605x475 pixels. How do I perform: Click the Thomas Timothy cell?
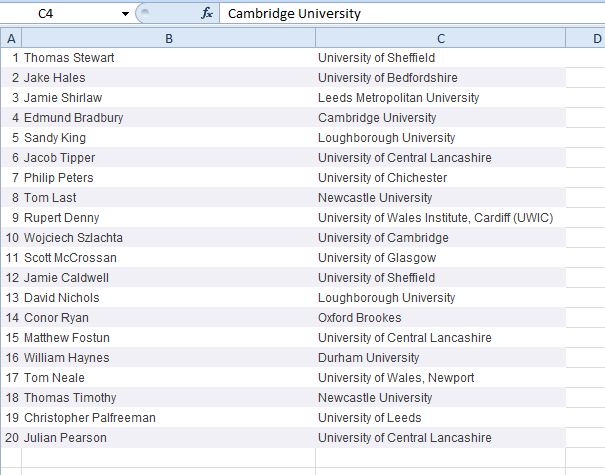pyautogui.click(x=169, y=398)
